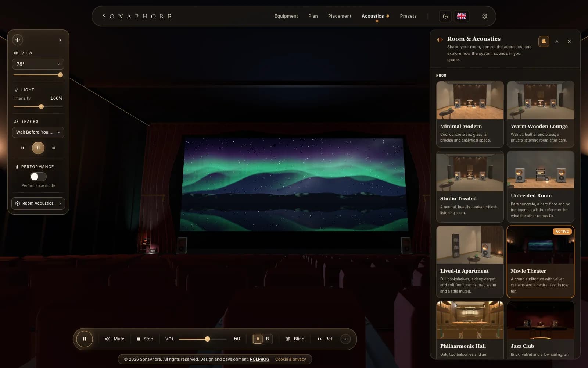
Task: Choose the Minimal Modern room
Action: (470, 114)
